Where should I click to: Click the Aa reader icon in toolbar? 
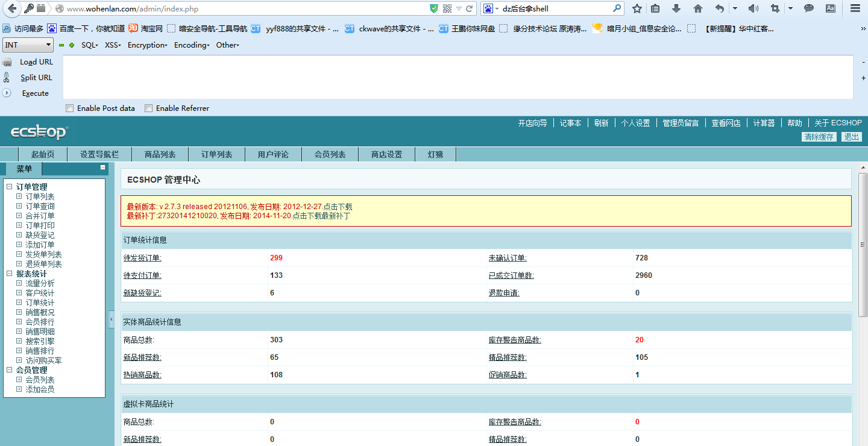click(831, 8)
